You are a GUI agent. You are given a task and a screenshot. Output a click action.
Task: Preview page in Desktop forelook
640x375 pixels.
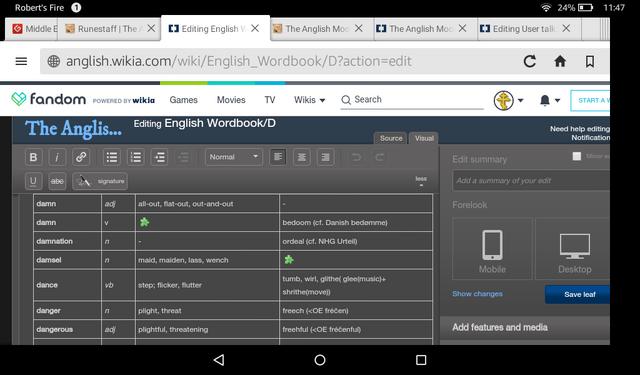coord(573,249)
